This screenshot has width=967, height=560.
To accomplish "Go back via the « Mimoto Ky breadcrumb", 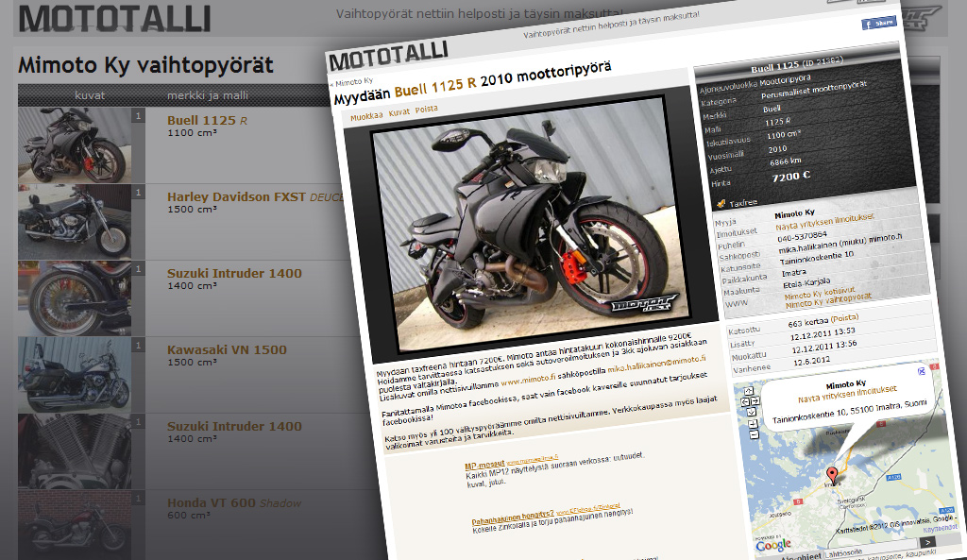I will 350,82.
